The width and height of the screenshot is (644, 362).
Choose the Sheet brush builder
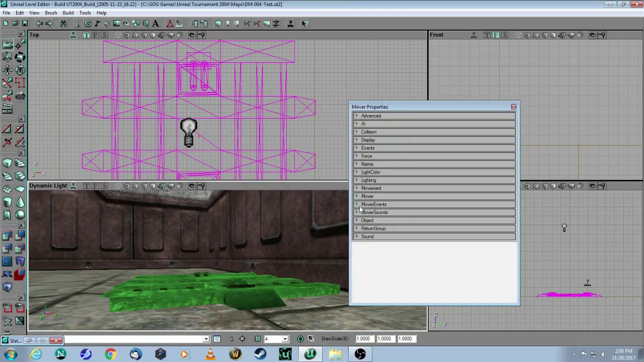(20, 189)
